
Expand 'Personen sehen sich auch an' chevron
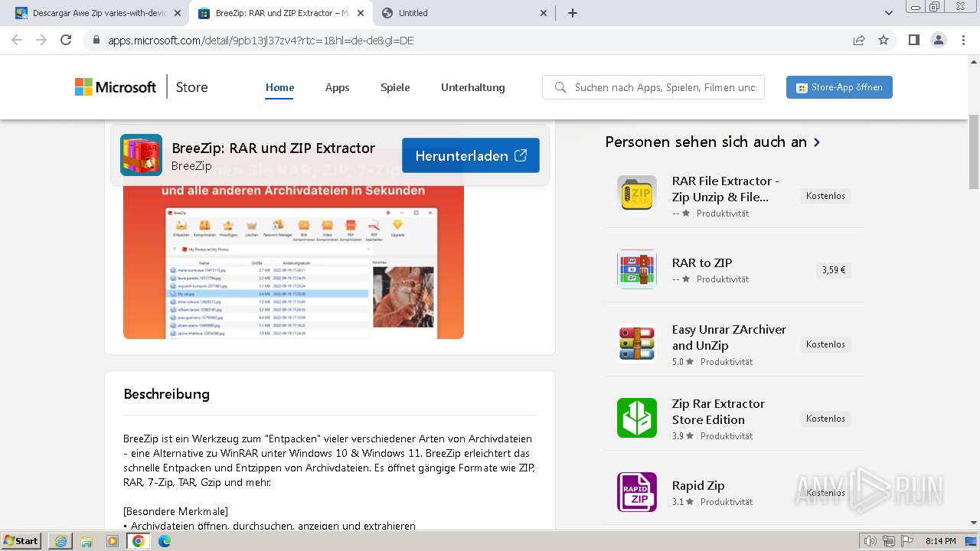[817, 142]
